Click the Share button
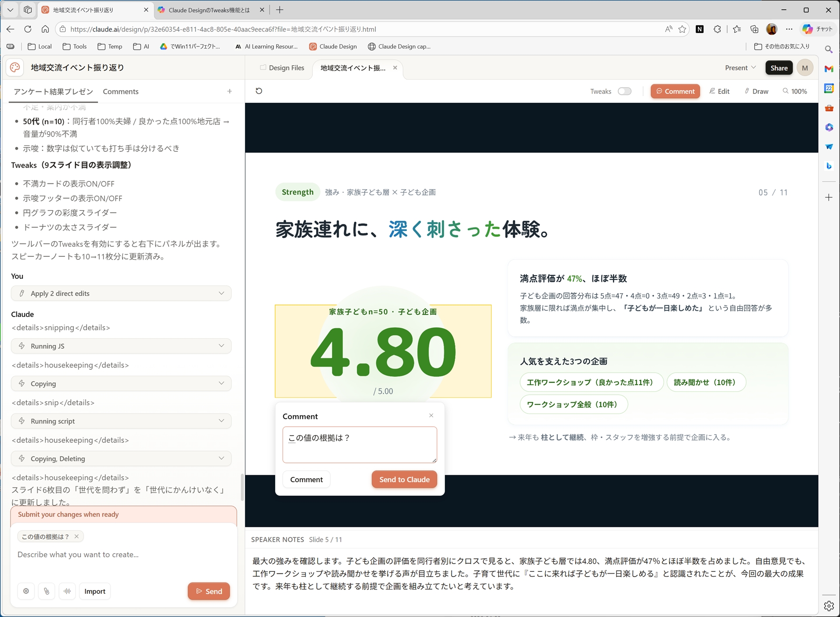Image resolution: width=840 pixels, height=617 pixels. [x=779, y=67]
